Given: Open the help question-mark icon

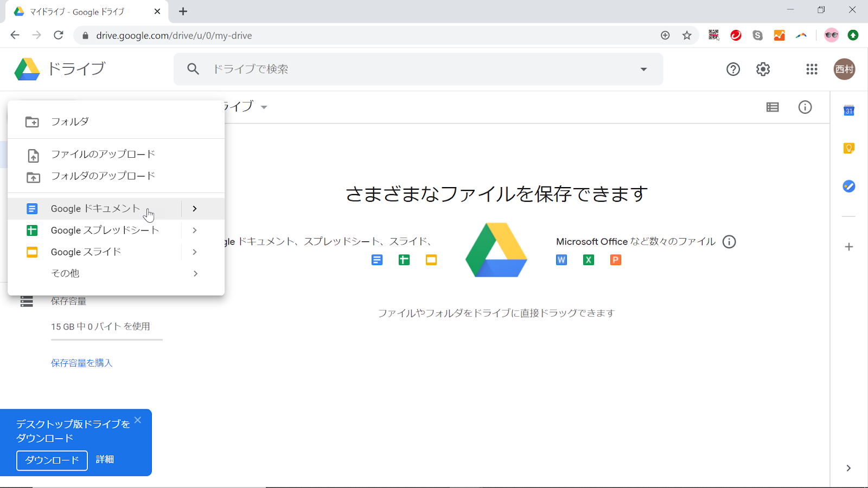Looking at the screenshot, I should [733, 69].
